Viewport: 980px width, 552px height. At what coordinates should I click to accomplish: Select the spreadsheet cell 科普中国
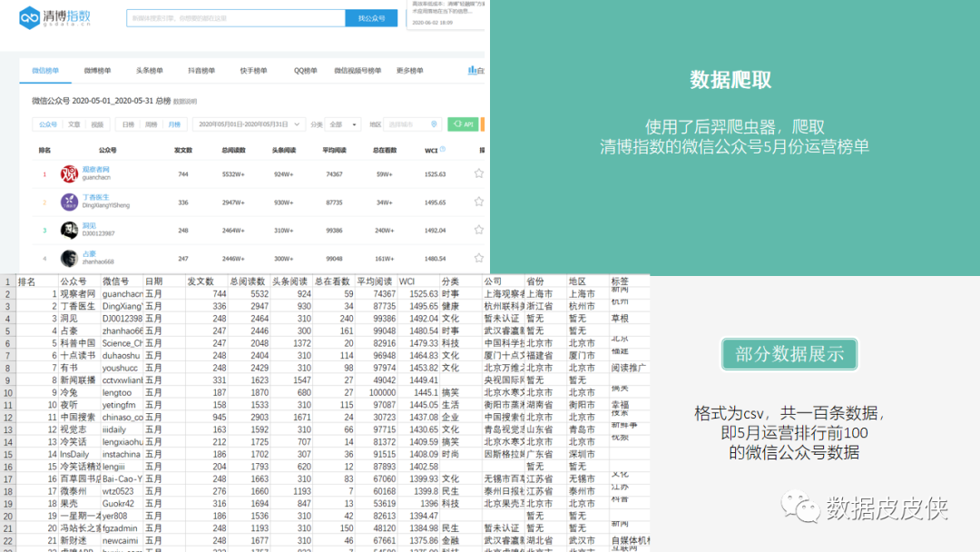[79, 343]
